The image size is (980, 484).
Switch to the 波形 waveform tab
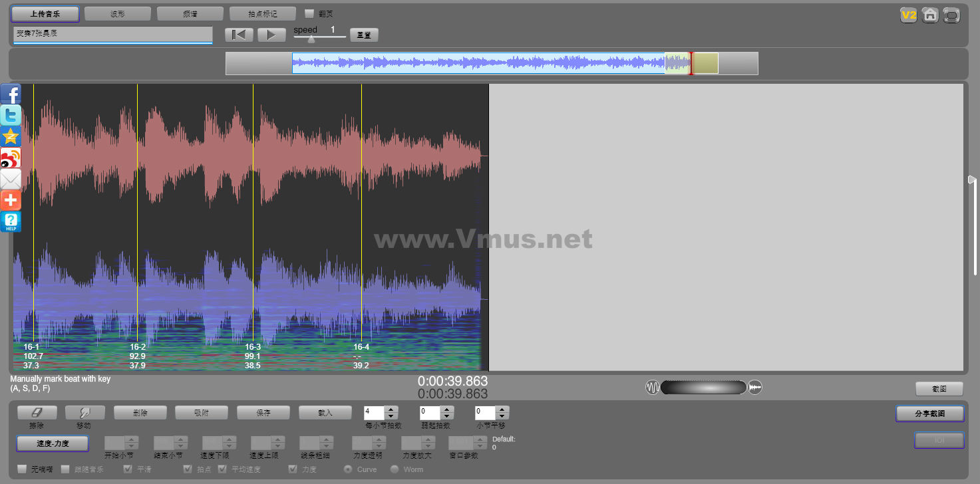tap(117, 13)
